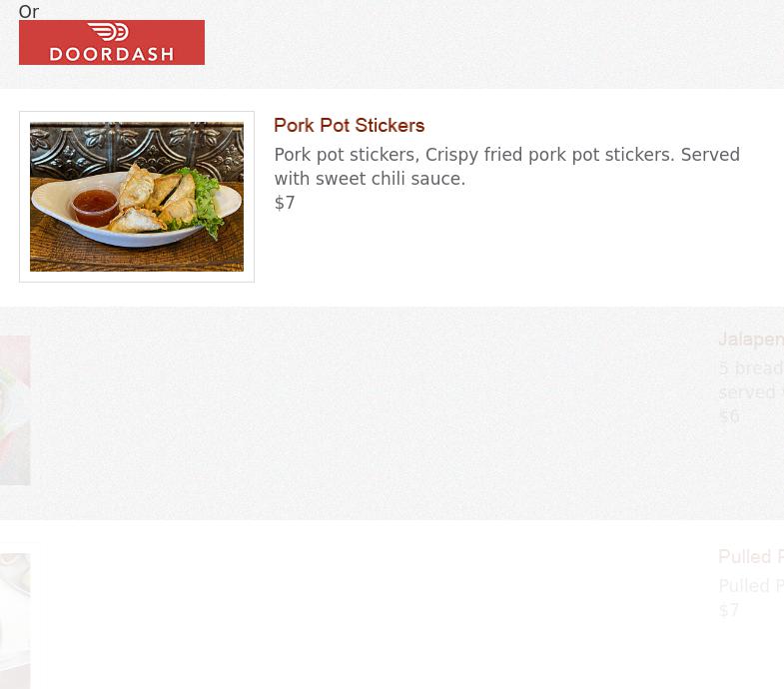Click the Pork Pot Stickers title

tap(349, 126)
